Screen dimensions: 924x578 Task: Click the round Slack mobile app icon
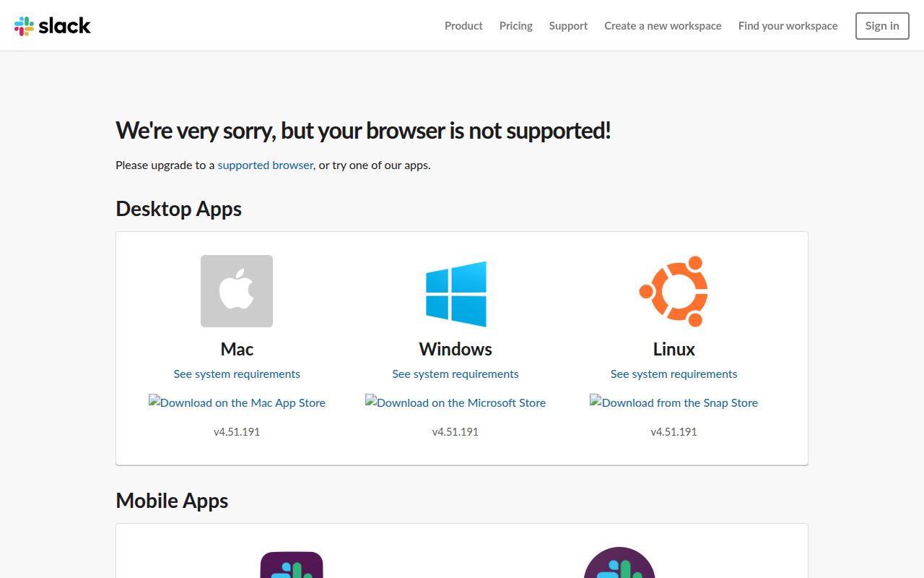coord(619,563)
